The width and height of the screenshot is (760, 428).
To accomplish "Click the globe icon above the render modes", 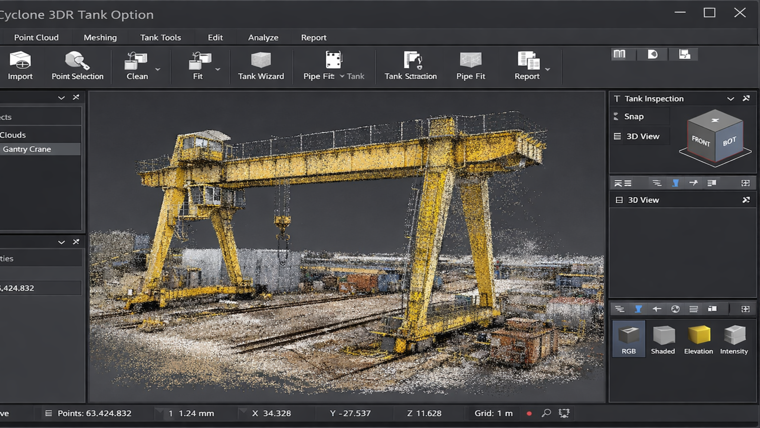I will 675,309.
